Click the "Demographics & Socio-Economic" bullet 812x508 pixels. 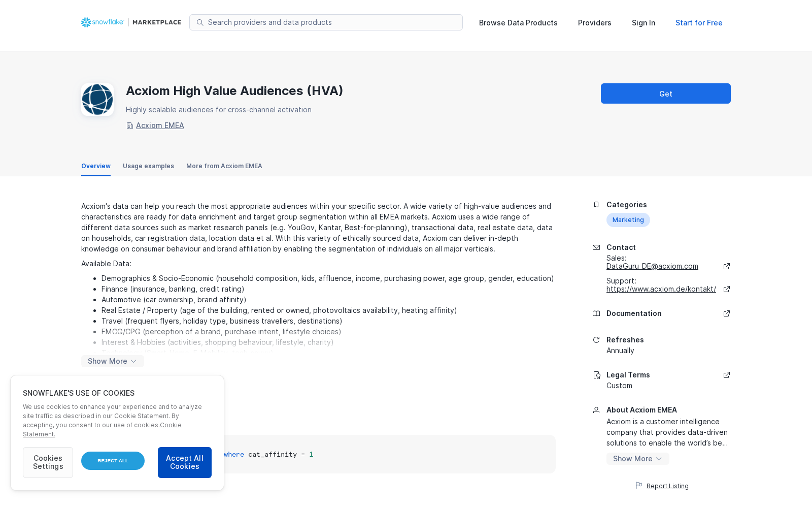tap(327, 278)
